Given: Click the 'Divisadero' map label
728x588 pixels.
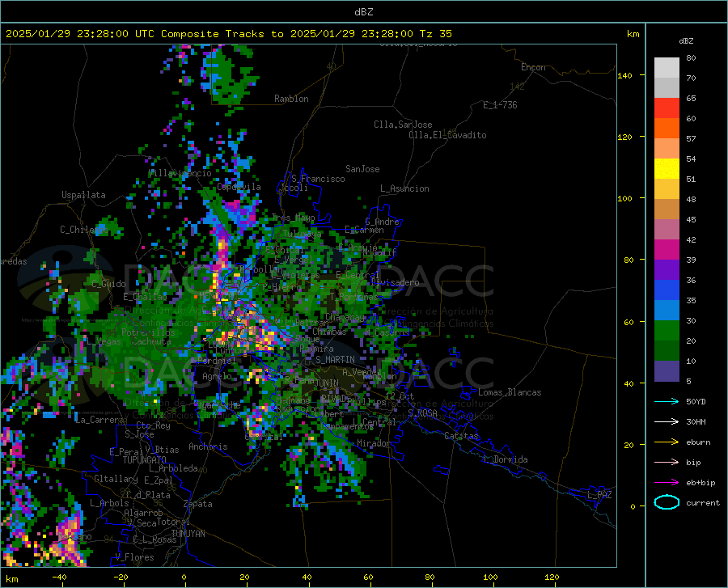Looking at the screenshot, I should [x=395, y=282].
